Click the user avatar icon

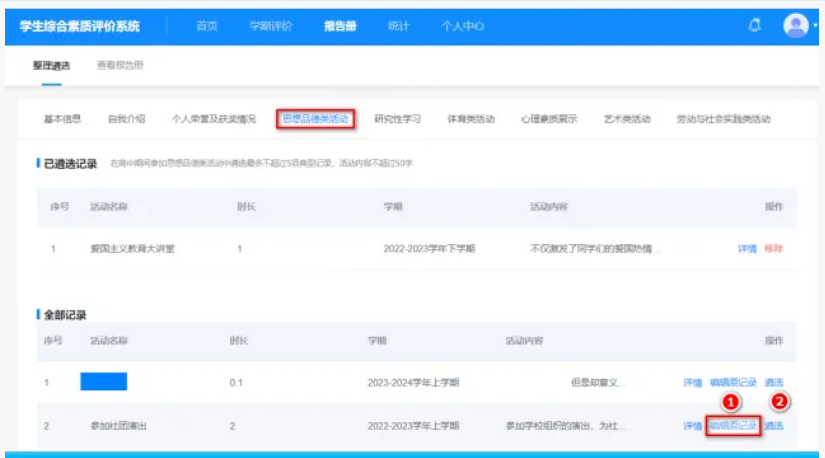[794, 25]
